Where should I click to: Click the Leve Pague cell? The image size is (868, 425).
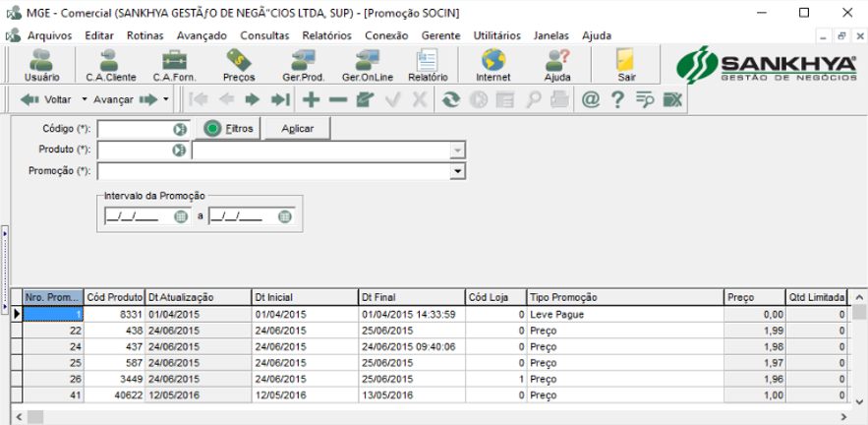625,314
